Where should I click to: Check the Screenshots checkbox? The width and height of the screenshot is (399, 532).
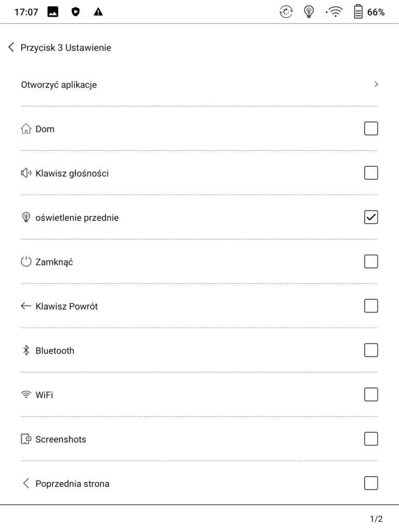point(371,439)
